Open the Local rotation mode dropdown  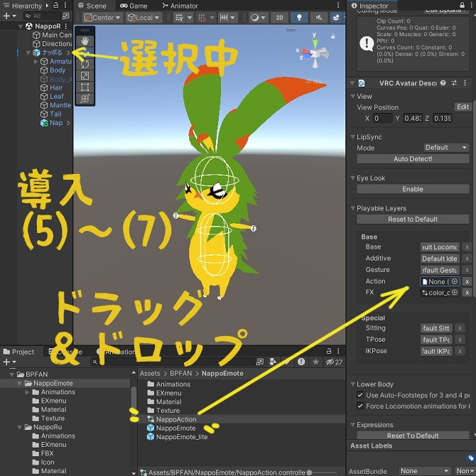tap(144, 18)
